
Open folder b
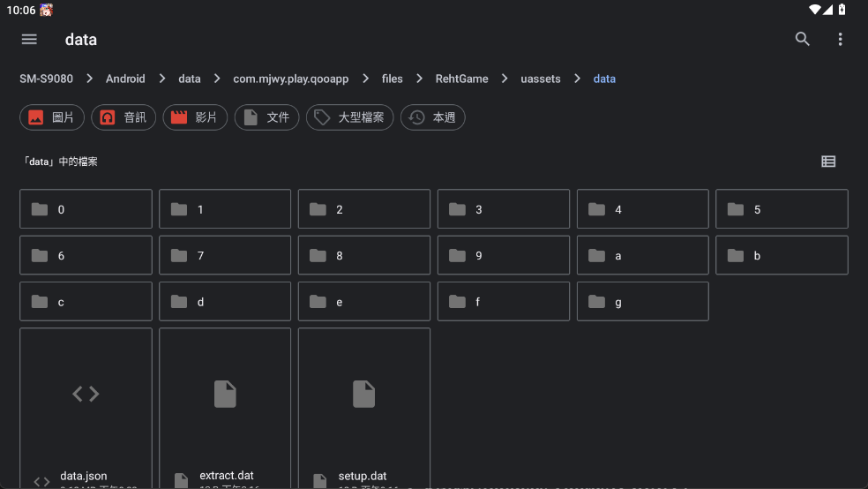click(782, 255)
